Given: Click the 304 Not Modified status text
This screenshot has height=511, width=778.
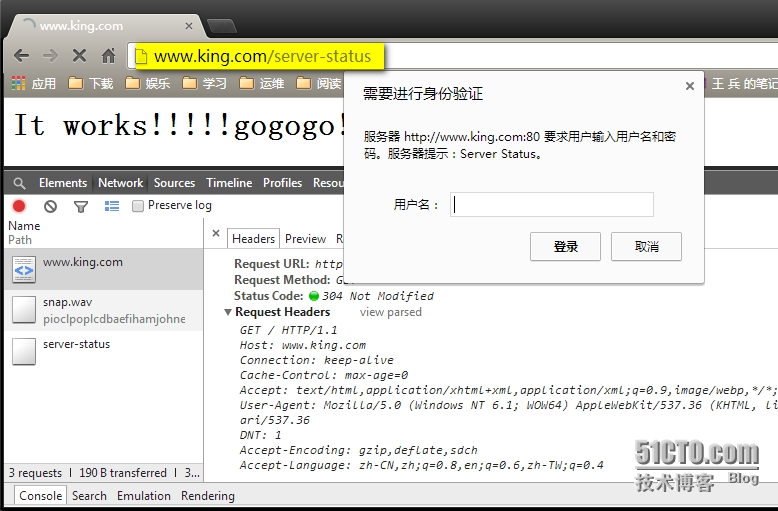Looking at the screenshot, I should pyautogui.click(x=378, y=296).
